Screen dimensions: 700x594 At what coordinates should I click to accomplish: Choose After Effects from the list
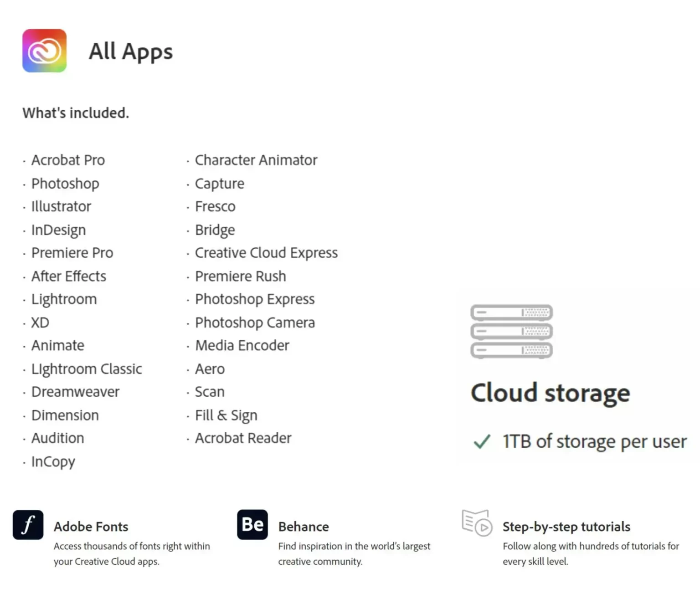click(x=68, y=276)
